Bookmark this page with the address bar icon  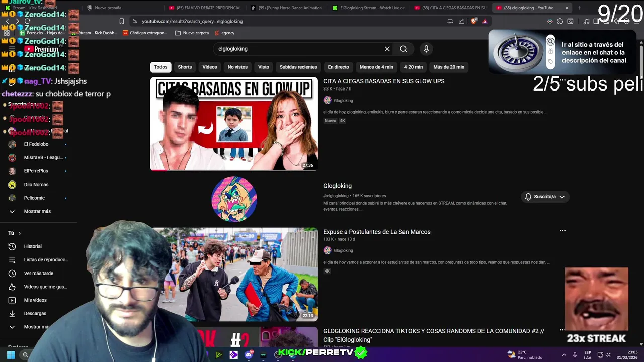click(122, 21)
